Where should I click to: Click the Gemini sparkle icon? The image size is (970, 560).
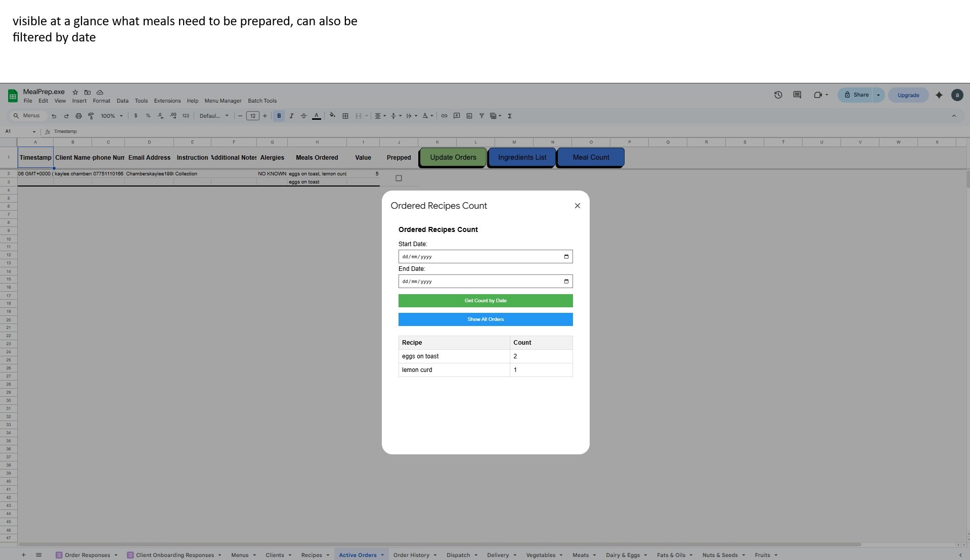(x=939, y=95)
